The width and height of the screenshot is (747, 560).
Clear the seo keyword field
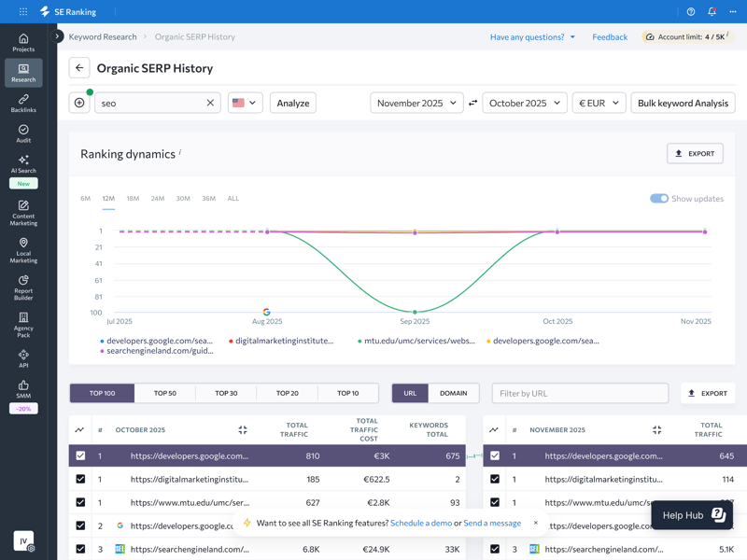pyautogui.click(x=210, y=103)
